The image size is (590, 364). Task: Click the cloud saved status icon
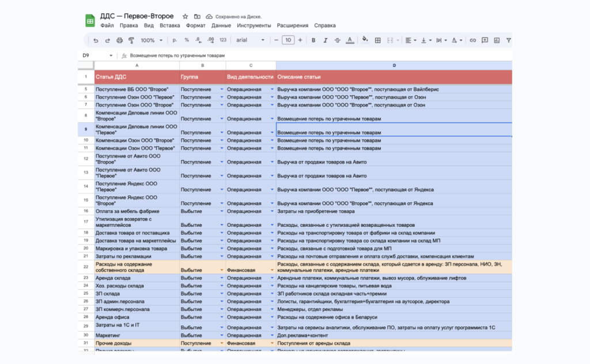(x=209, y=17)
